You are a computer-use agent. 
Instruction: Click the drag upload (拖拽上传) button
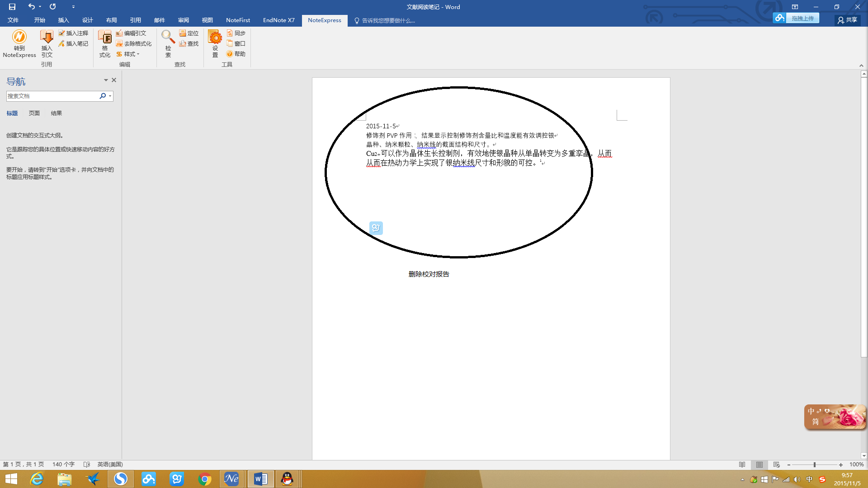tap(796, 18)
